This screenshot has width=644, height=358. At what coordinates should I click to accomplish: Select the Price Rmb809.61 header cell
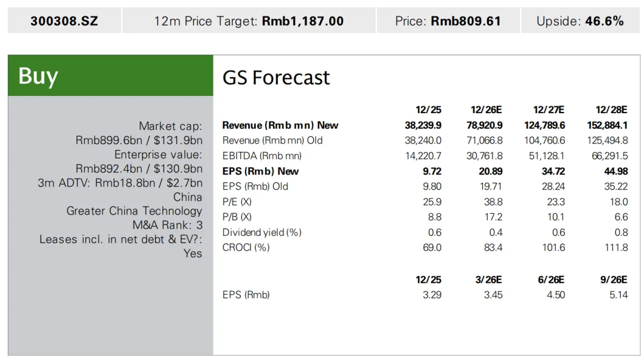point(448,21)
